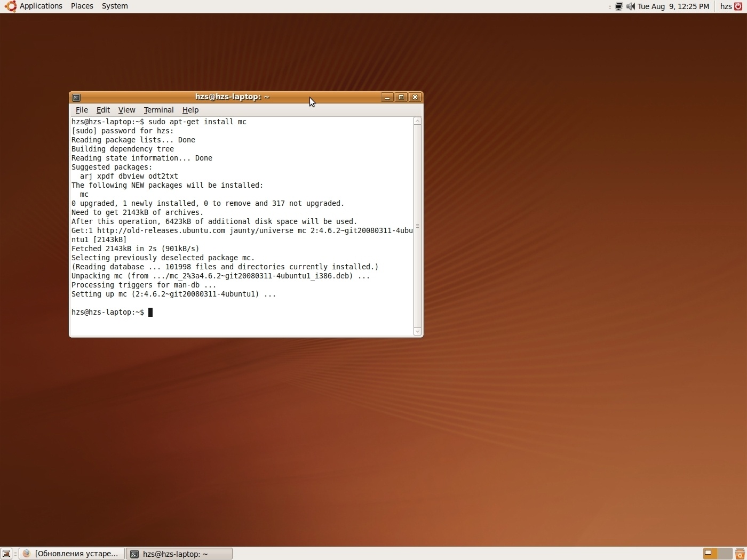The height and width of the screenshot is (560, 747).
Task: Click the hzs user switcher
Action: pyautogui.click(x=726, y=6)
